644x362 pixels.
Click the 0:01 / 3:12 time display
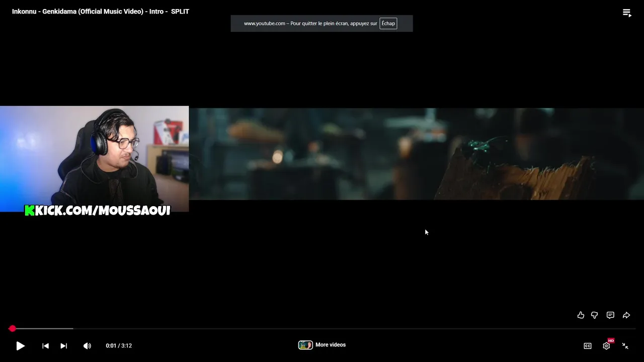pyautogui.click(x=119, y=346)
